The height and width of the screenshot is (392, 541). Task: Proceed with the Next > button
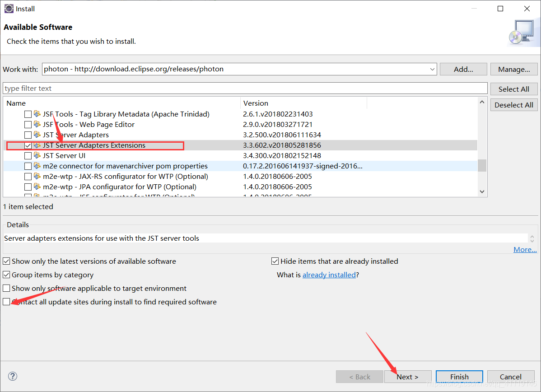pyautogui.click(x=408, y=377)
